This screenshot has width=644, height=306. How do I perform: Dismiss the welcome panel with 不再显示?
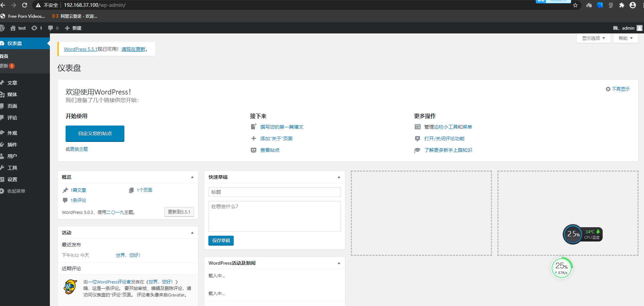[x=618, y=89]
